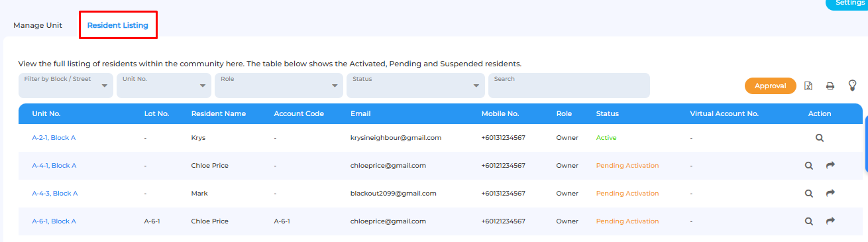Resend activation arrow for Mark
This screenshot has height=242, width=868.
[x=830, y=193]
